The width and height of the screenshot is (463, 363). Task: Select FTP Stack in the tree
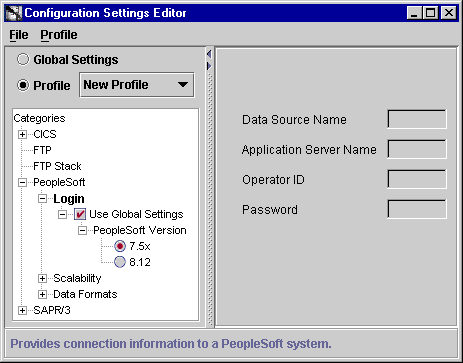point(57,166)
